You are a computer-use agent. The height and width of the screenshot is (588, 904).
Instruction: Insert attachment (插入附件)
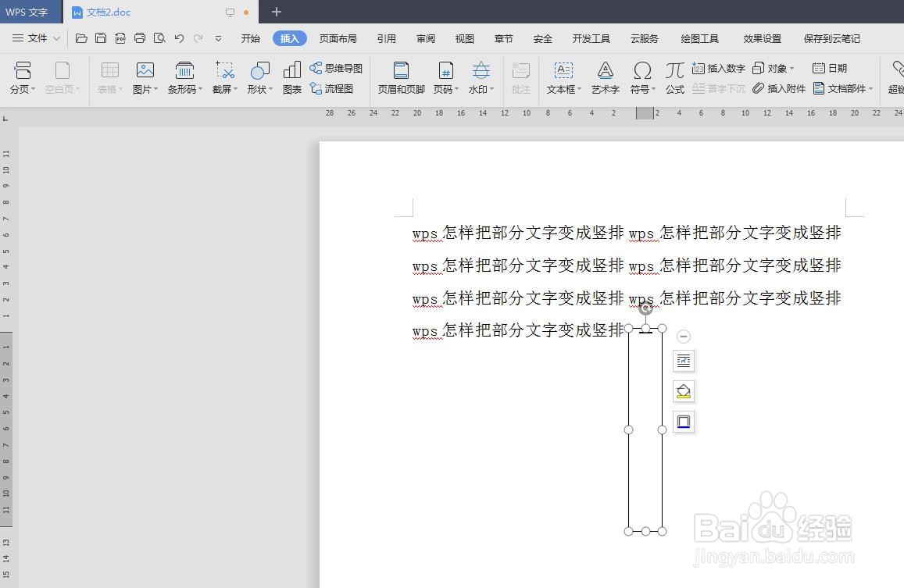point(779,88)
